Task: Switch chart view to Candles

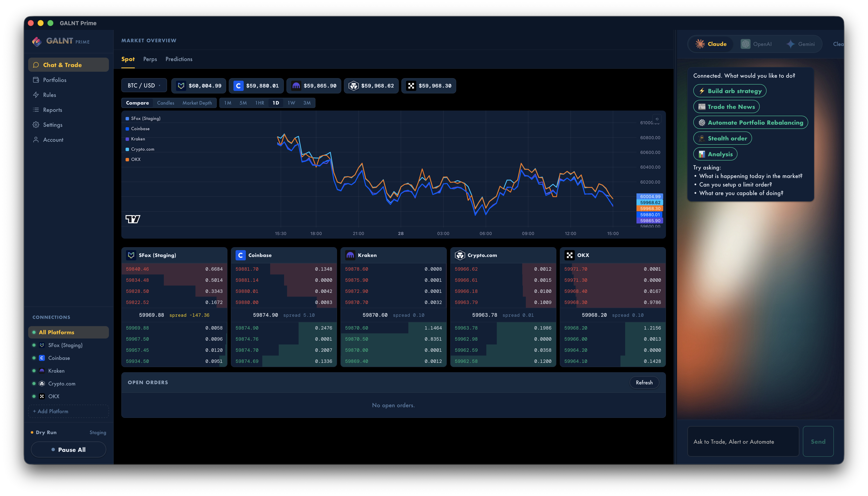Action: pyautogui.click(x=165, y=103)
